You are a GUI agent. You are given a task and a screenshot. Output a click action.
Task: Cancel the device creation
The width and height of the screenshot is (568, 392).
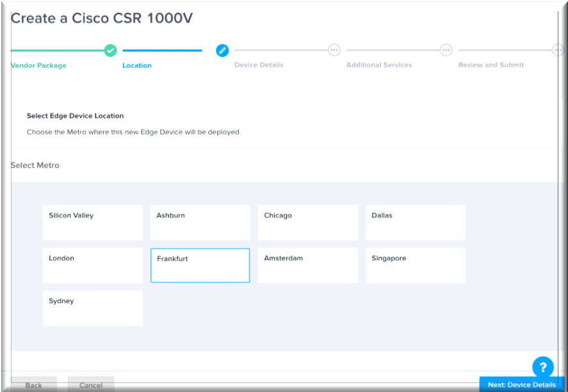(91, 385)
